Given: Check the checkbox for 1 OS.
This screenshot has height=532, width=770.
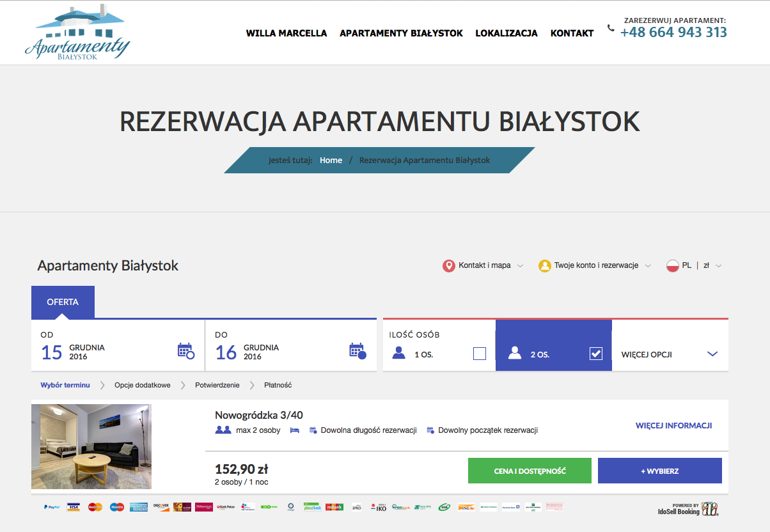Looking at the screenshot, I should click(x=480, y=353).
